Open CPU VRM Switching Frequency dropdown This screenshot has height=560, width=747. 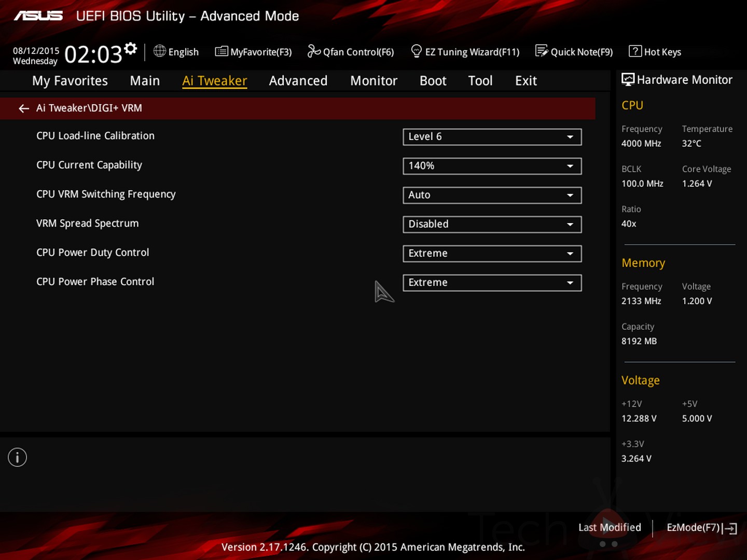492,195
